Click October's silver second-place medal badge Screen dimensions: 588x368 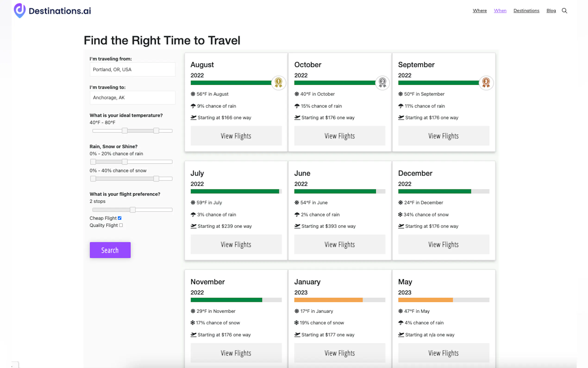click(382, 82)
